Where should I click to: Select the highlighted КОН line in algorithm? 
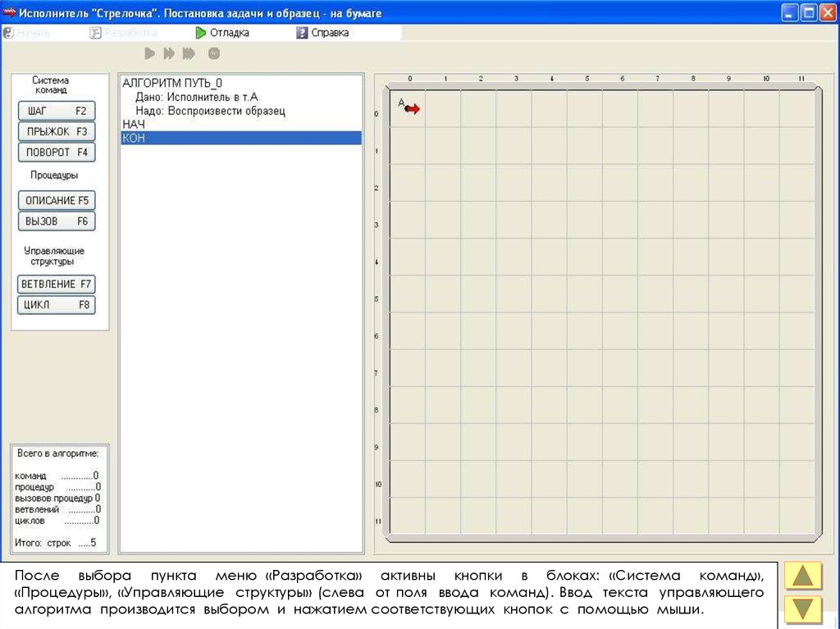pyautogui.click(x=240, y=139)
